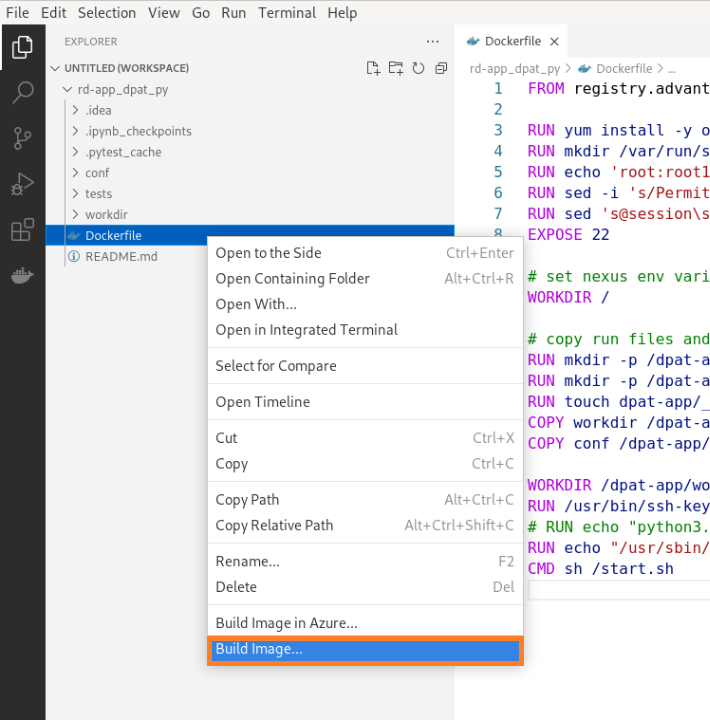Expand the conf folder

97,173
